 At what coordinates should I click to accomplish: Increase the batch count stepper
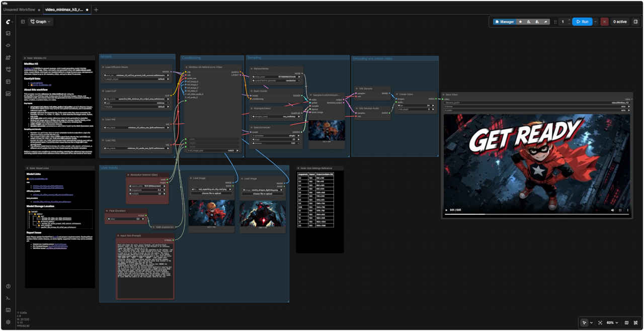[x=569, y=20]
